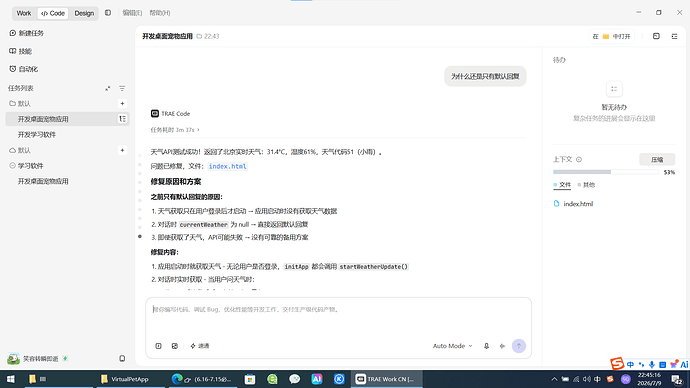Viewport: 690px width, 388px height.
Task: Expand the 任务耗时 3m 37s details
Action: coord(175,130)
